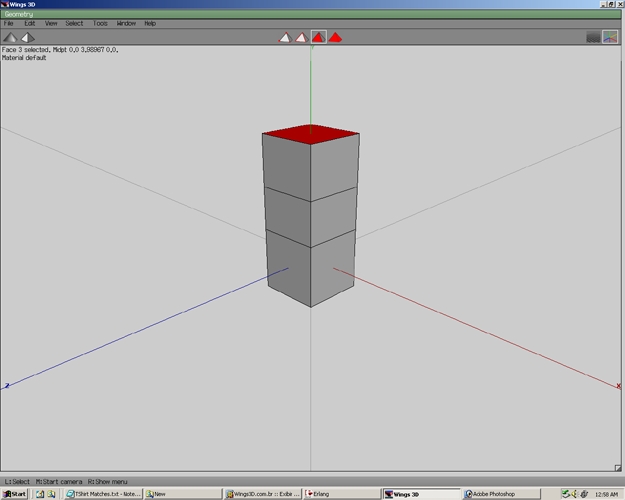Toggle flat shading mode pyramid icon

point(10,37)
